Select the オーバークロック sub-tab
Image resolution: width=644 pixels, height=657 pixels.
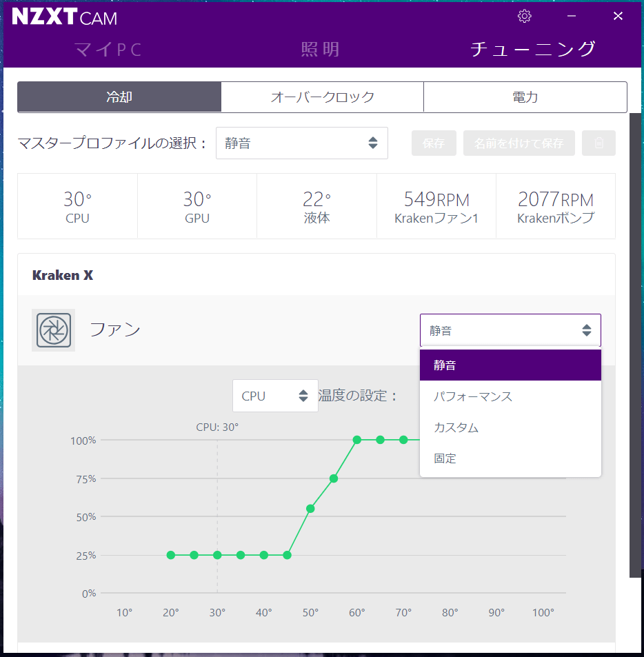(322, 97)
